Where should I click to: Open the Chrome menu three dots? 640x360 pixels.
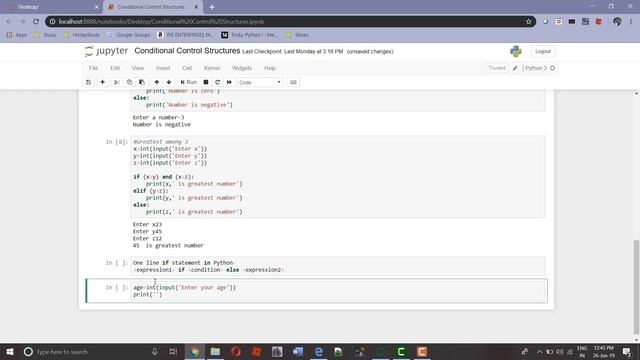pyautogui.click(x=631, y=22)
